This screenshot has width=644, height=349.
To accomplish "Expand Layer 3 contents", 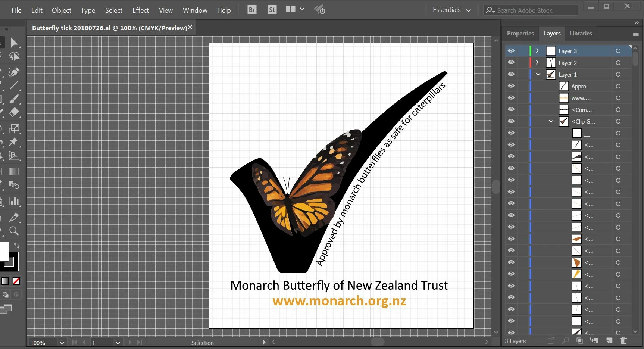I will click(537, 50).
